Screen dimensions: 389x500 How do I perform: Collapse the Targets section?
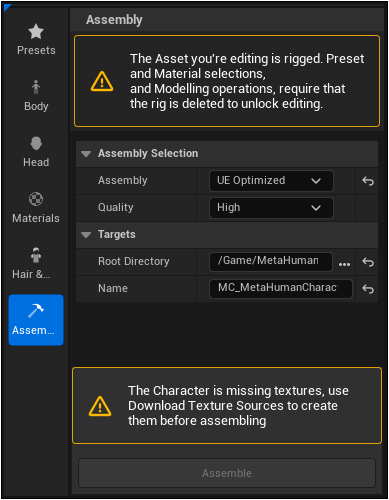tap(86, 235)
